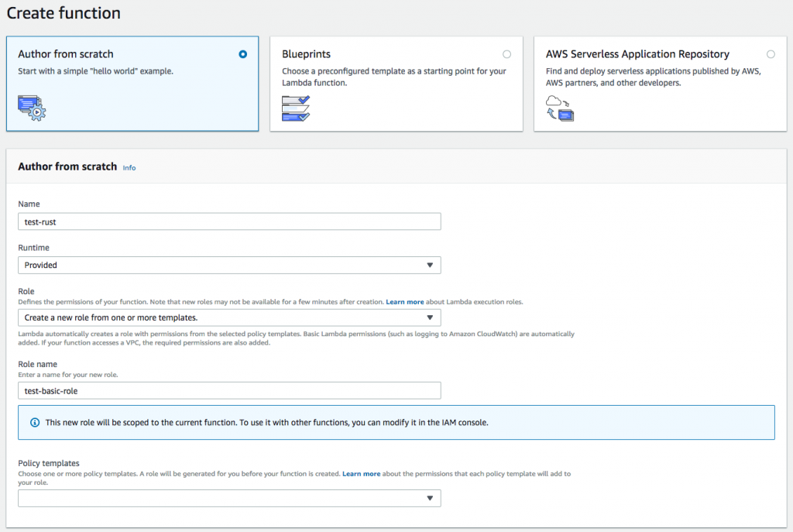
Task: Click inside the Name field showing test-rust
Action: click(x=229, y=221)
